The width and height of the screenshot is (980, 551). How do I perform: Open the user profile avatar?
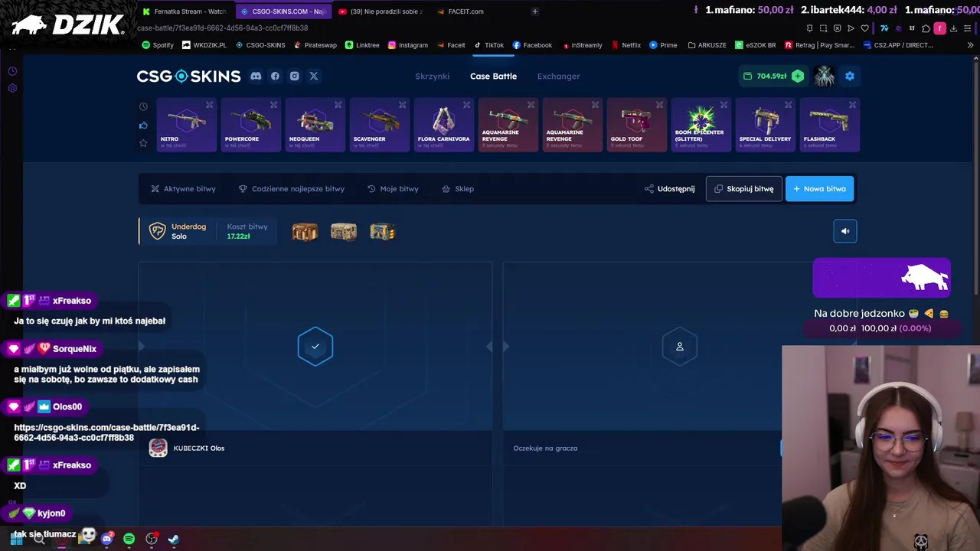tap(825, 76)
